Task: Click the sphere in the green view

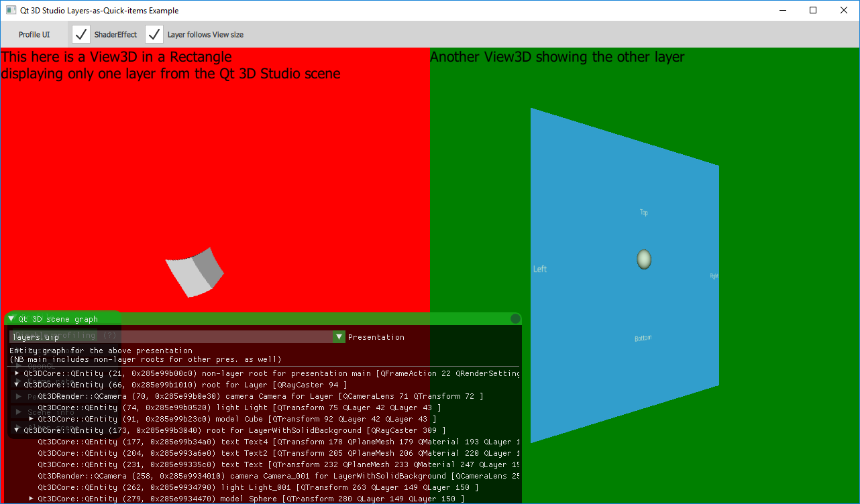Action: pyautogui.click(x=644, y=259)
